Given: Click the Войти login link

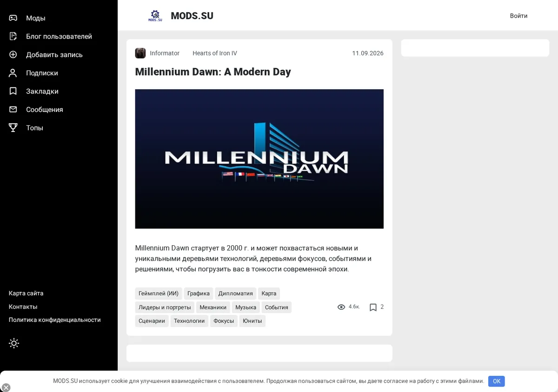Looking at the screenshot, I should [x=518, y=16].
